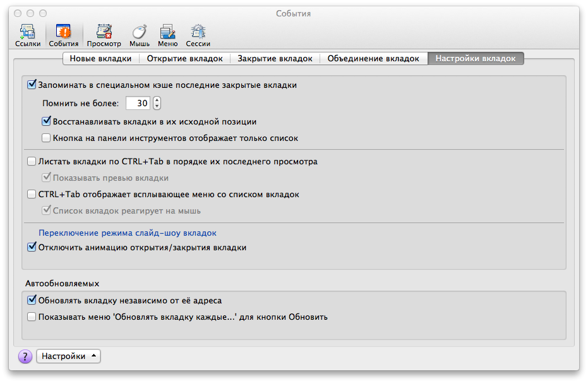Open the Настройки dropdown button
This screenshot has width=588, height=383.
(68, 356)
